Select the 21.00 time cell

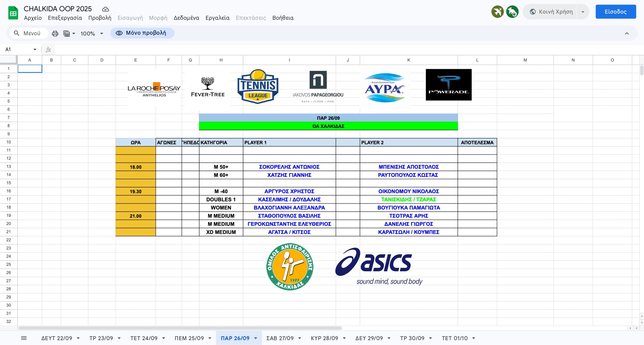click(x=136, y=216)
